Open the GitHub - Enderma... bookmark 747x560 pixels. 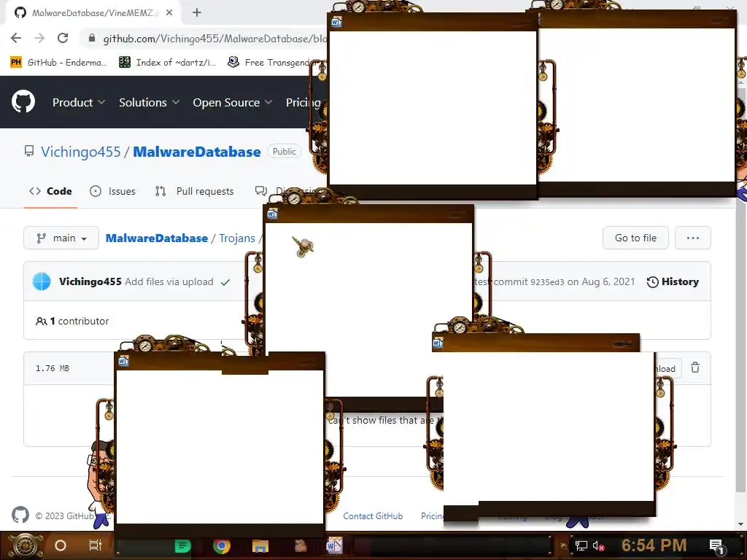(58, 63)
